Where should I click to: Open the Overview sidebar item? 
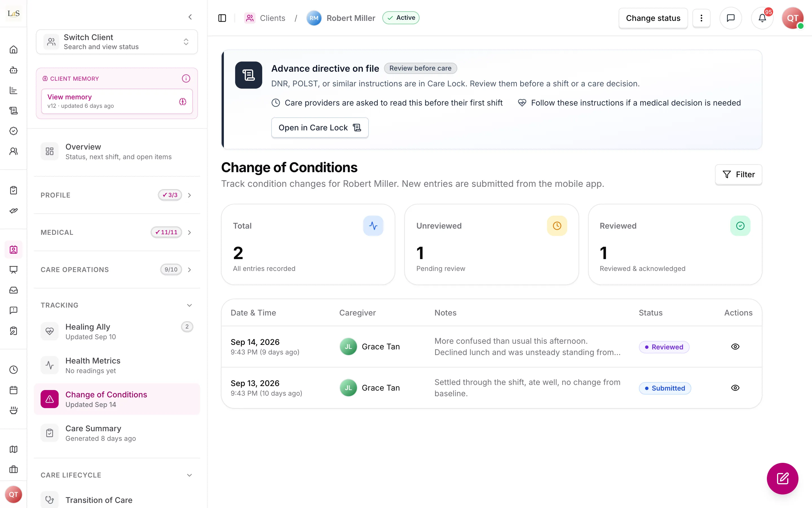click(117, 151)
